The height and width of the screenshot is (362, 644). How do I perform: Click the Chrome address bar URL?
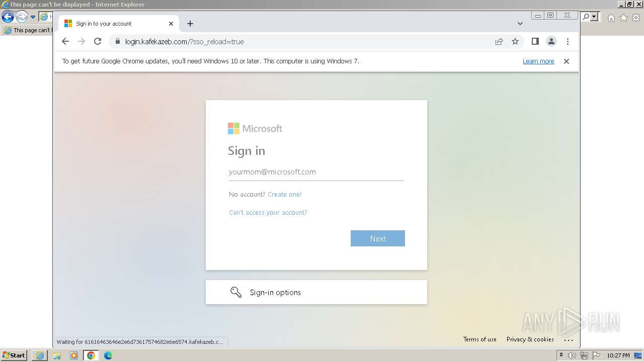[x=185, y=42]
